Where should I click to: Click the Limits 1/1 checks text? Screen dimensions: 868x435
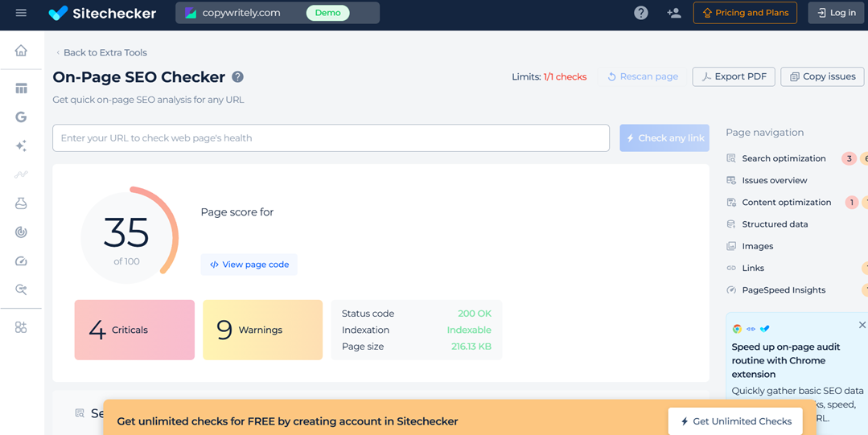point(549,77)
